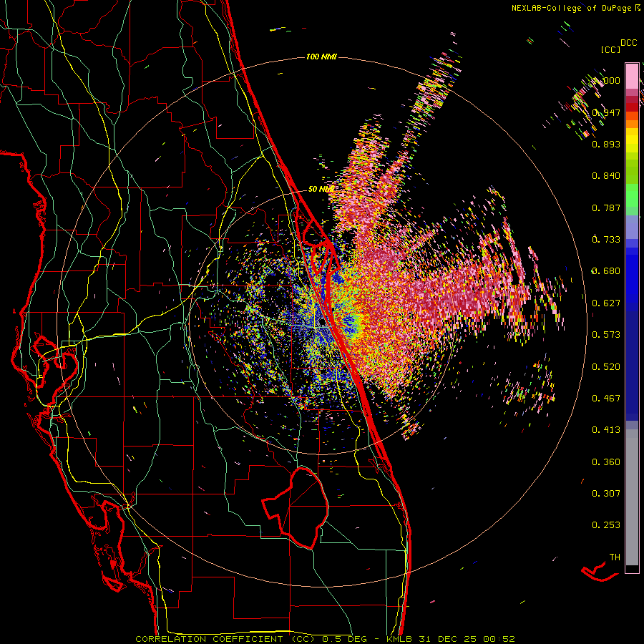Screen dimensions: 644x644
Task: Click the 0.947 value on the color scale
Action: click(x=607, y=112)
